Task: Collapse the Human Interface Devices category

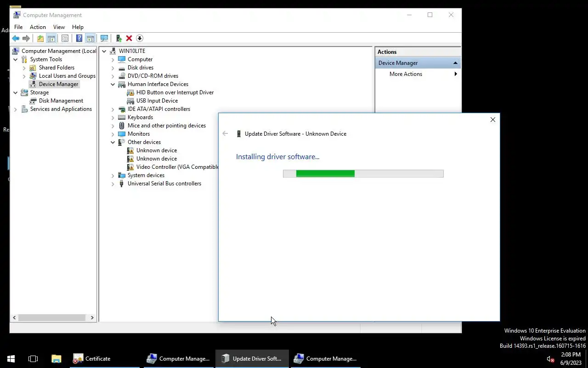Action: [x=113, y=84]
